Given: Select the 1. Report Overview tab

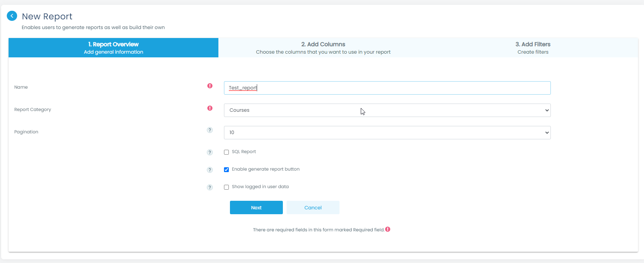Looking at the screenshot, I should pyautogui.click(x=113, y=48).
